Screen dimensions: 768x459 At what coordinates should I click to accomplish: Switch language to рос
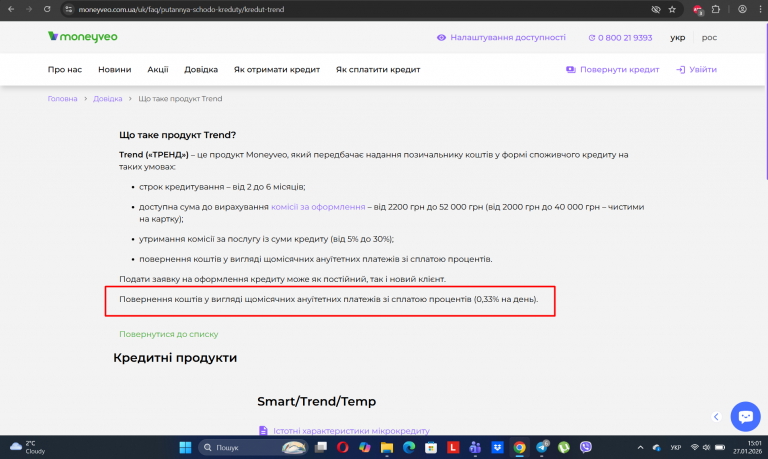coord(709,38)
